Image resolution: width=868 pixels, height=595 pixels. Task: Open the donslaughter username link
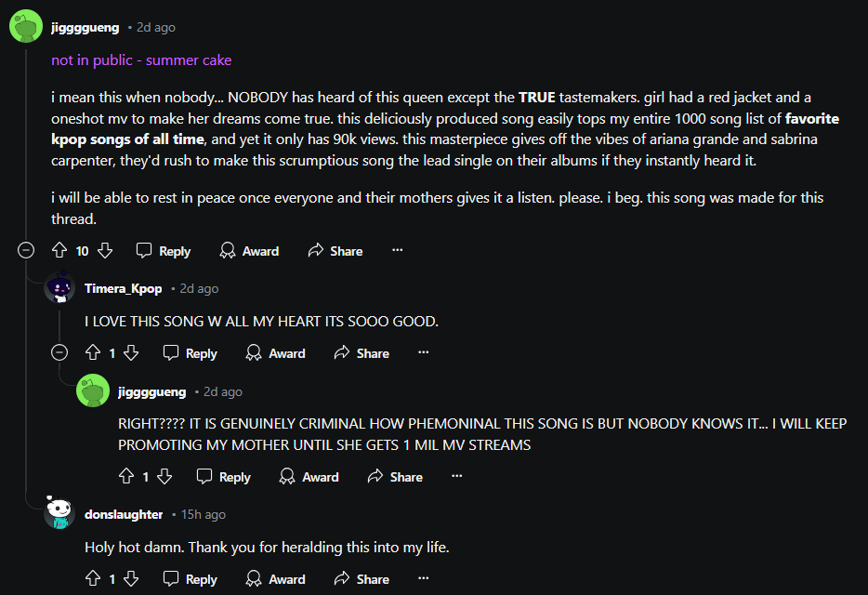124,514
